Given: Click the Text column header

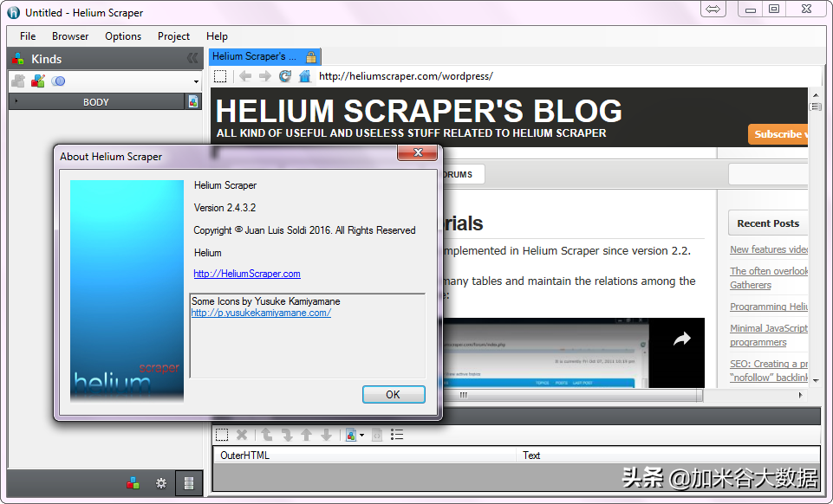Looking at the screenshot, I should (667, 456).
